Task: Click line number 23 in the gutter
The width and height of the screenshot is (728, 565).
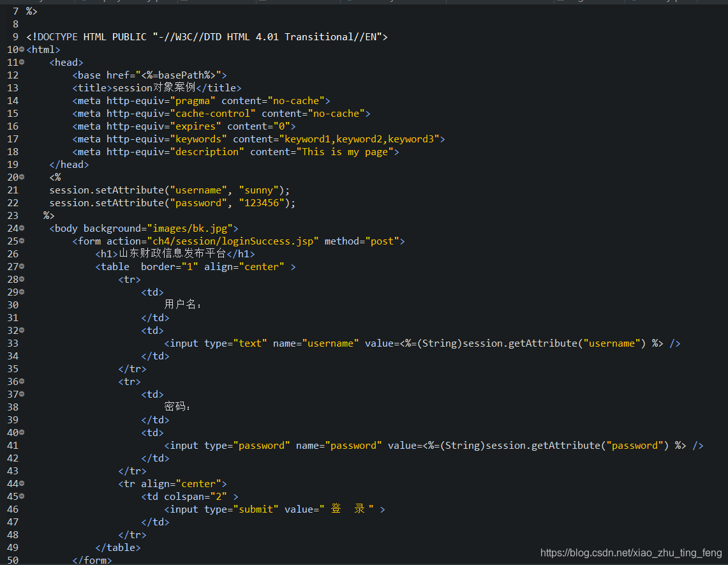Action: tap(13, 216)
